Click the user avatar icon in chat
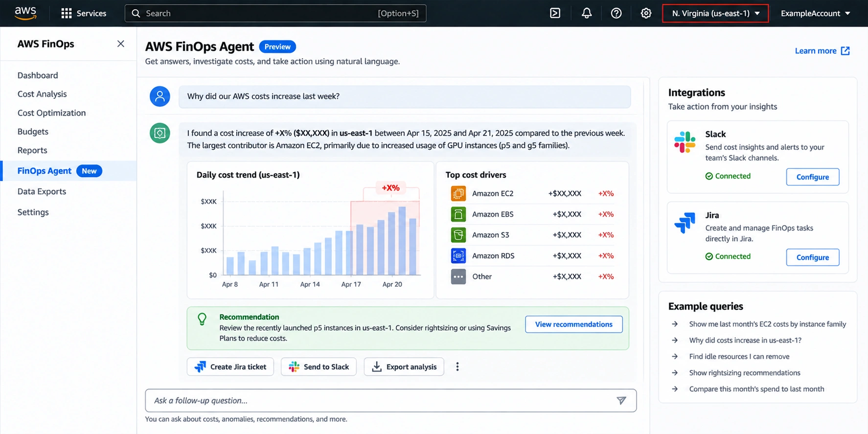The width and height of the screenshot is (868, 434). (160, 96)
